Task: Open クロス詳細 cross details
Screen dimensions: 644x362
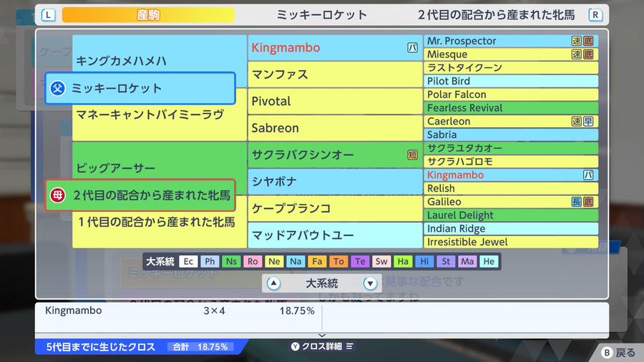Action: 322,347
